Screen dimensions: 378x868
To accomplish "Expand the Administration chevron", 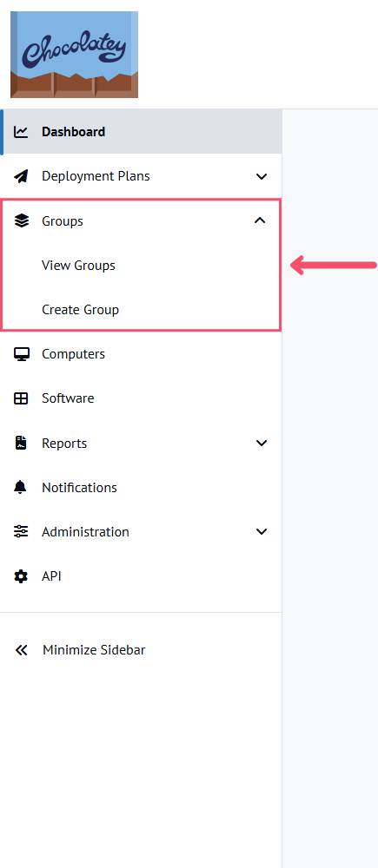I will tap(261, 531).
